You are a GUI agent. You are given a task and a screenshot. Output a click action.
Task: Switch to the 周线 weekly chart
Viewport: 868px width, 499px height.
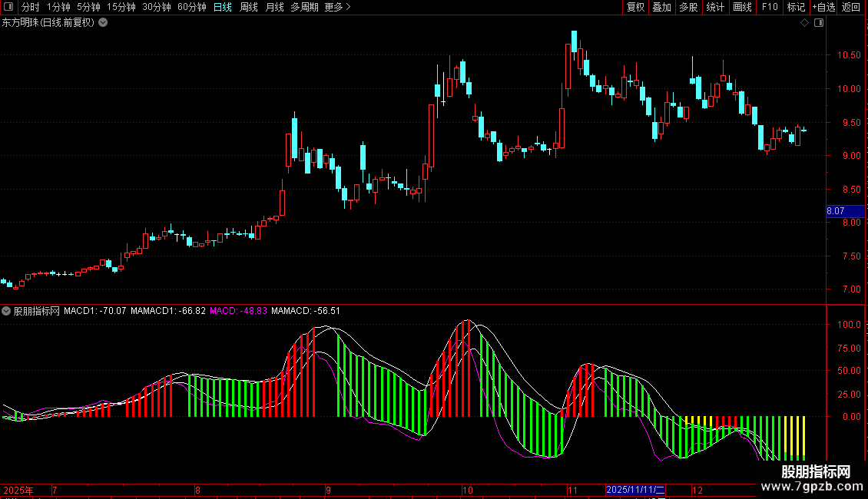[249, 7]
